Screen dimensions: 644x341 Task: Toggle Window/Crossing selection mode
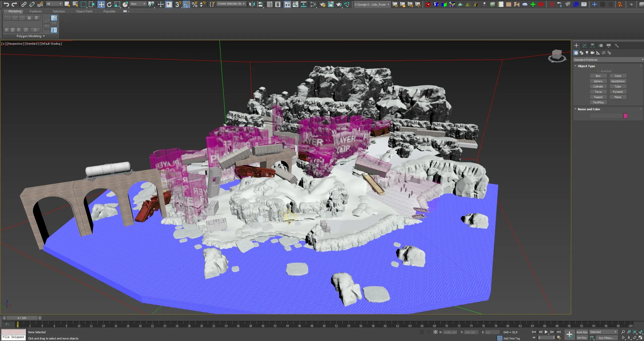pyautogui.click(x=91, y=4)
